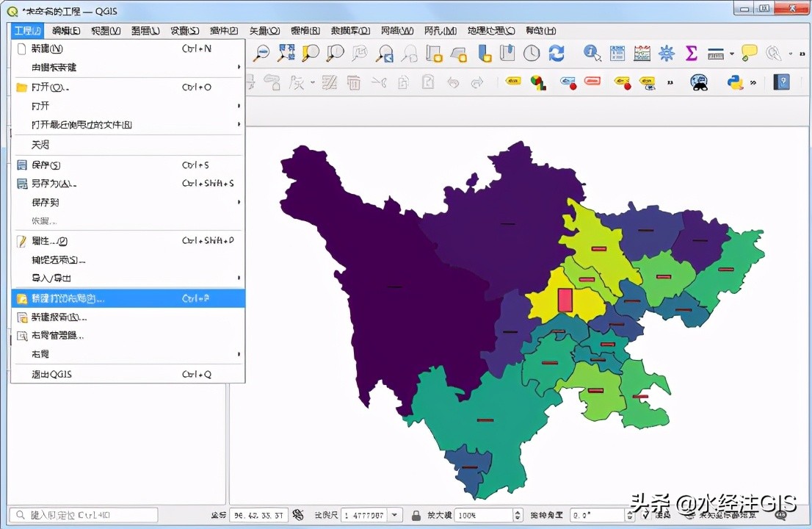Choose 'Save As' Ctrl+Shift+S entry

128,184
